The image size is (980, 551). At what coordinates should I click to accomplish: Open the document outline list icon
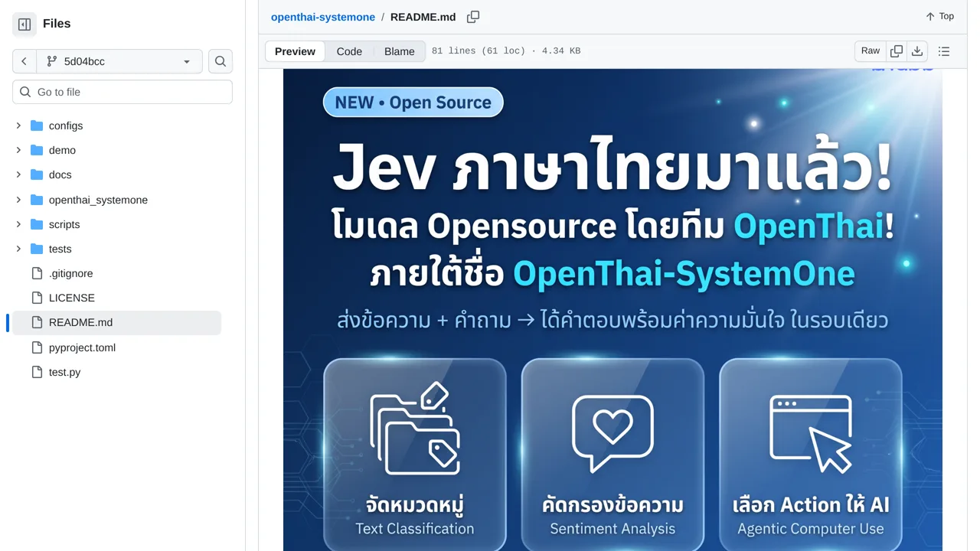pyautogui.click(x=944, y=51)
